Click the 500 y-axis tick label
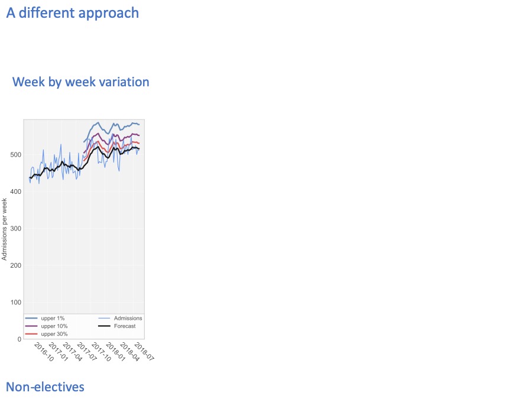This screenshot has width=532, height=399. coord(15,155)
